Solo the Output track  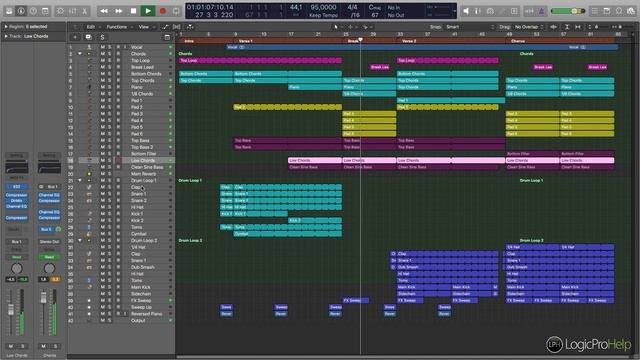[109, 320]
